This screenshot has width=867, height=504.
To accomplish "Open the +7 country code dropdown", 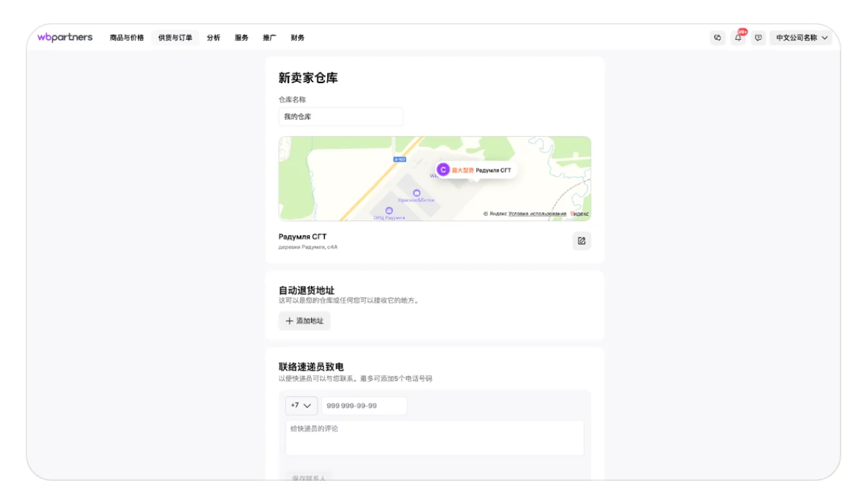I will (x=301, y=406).
